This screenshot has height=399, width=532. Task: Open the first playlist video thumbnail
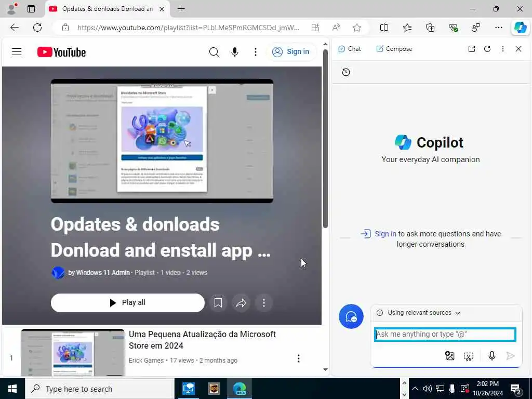point(73,353)
